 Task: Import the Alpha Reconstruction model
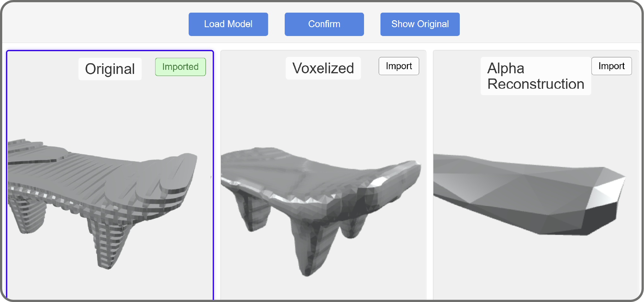(x=611, y=66)
